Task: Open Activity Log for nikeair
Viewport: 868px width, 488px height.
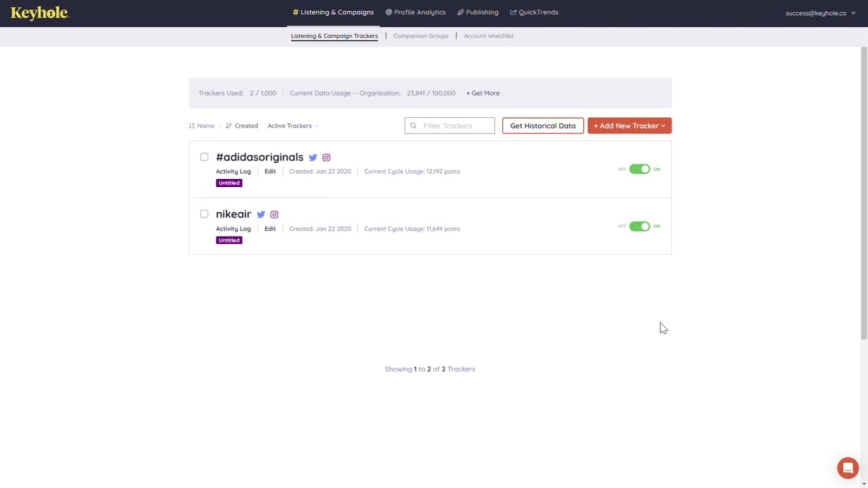Action: point(233,229)
